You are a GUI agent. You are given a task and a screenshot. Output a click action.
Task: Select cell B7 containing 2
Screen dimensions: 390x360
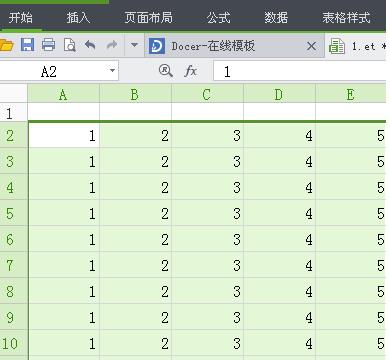pos(135,265)
